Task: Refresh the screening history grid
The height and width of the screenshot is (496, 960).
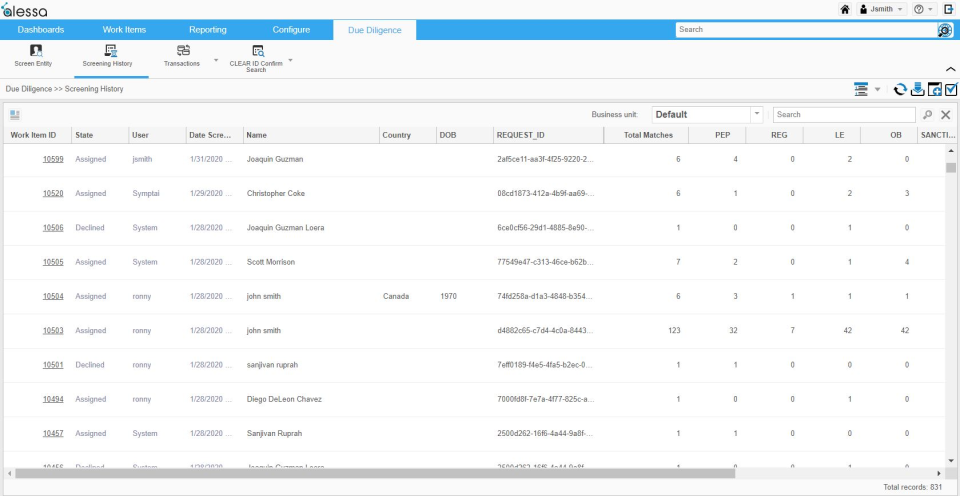Action: click(x=900, y=89)
